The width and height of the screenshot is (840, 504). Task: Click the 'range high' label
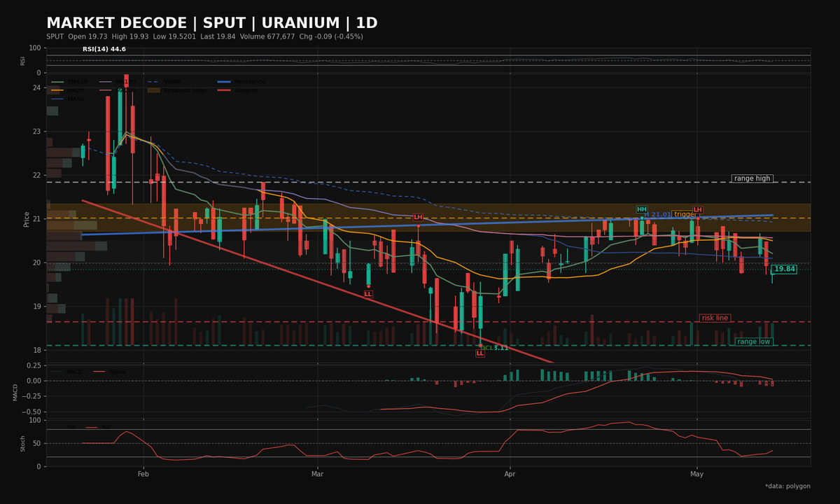[752, 178]
